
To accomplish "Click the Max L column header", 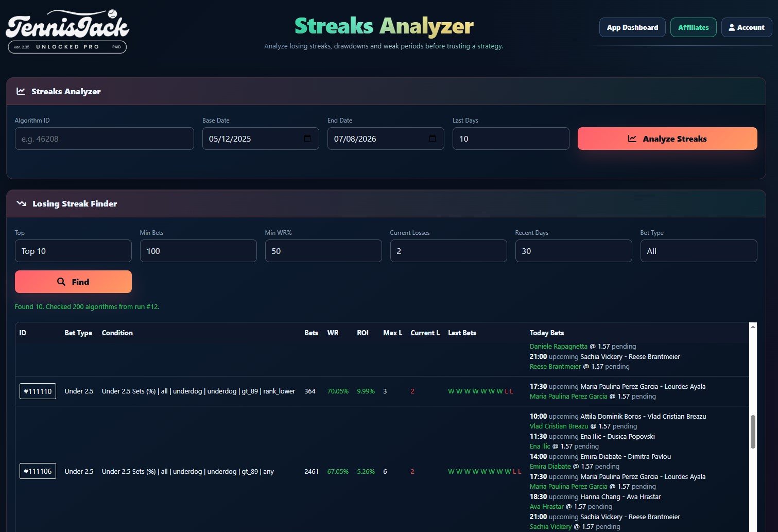I will coord(393,333).
